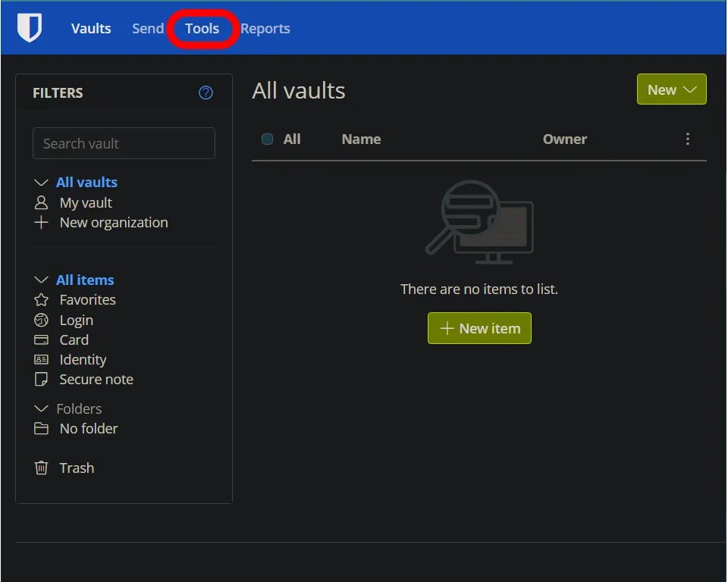Open the Tools menu

(x=202, y=28)
